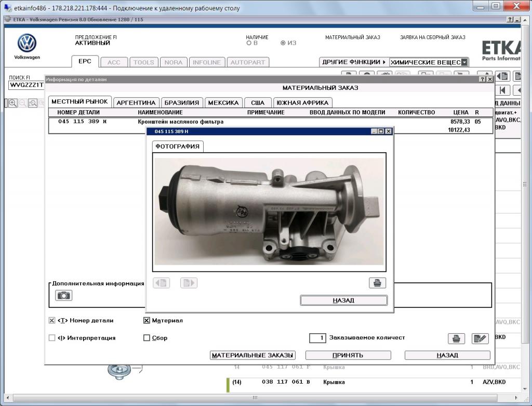Click the previous illustration page icon in main toolbar

(x=502, y=76)
